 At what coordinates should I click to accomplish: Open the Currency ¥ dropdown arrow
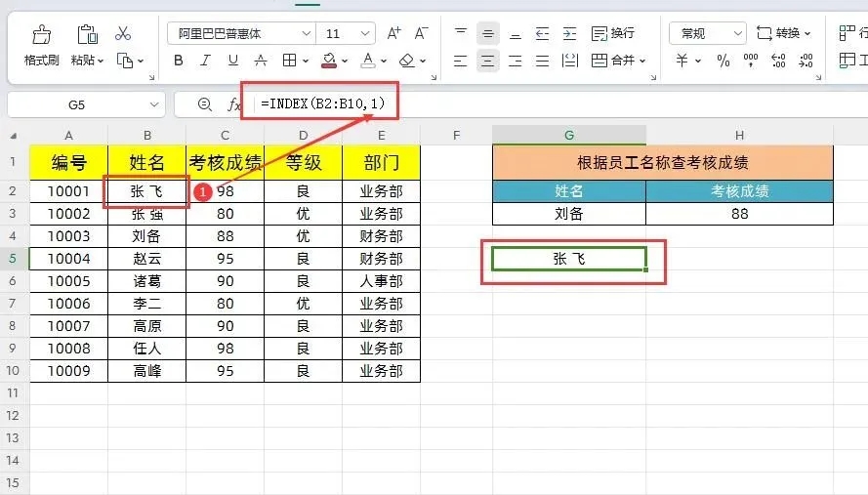tap(698, 61)
